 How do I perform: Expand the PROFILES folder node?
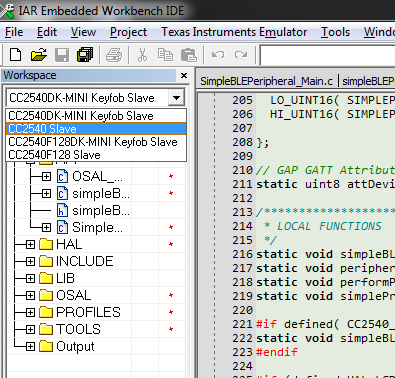tap(30, 313)
